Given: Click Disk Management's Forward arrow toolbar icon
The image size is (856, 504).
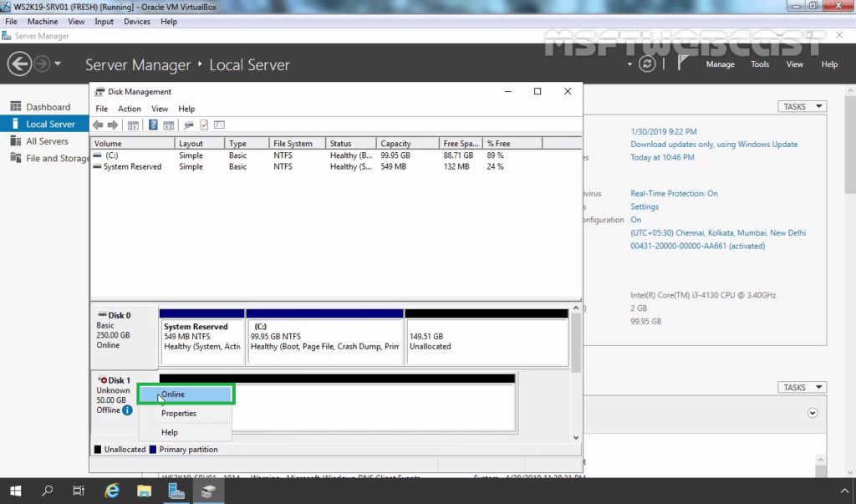Looking at the screenshot, I should tap(113, 125).
